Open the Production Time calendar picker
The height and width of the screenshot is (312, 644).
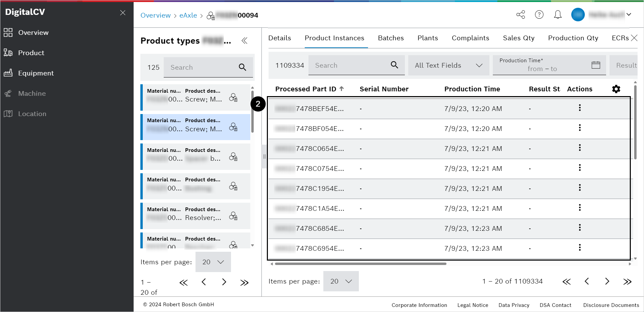pos(596,65)
